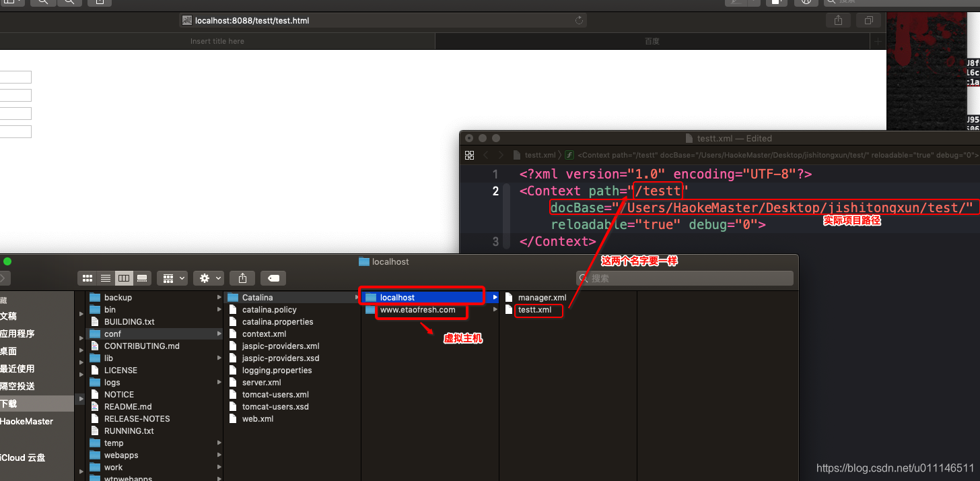Switch Finder to icon view
This screenshot has height=481, width=980.
tap(87, 278)
